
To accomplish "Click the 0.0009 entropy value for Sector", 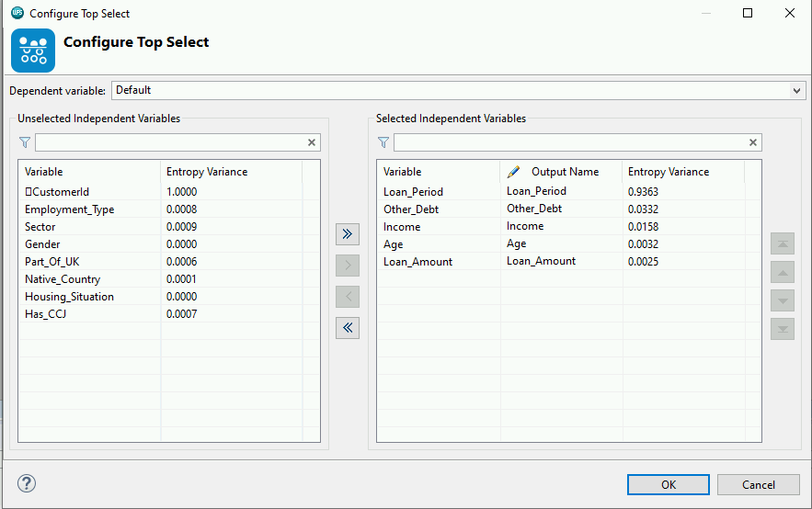I will click(181, 227).
